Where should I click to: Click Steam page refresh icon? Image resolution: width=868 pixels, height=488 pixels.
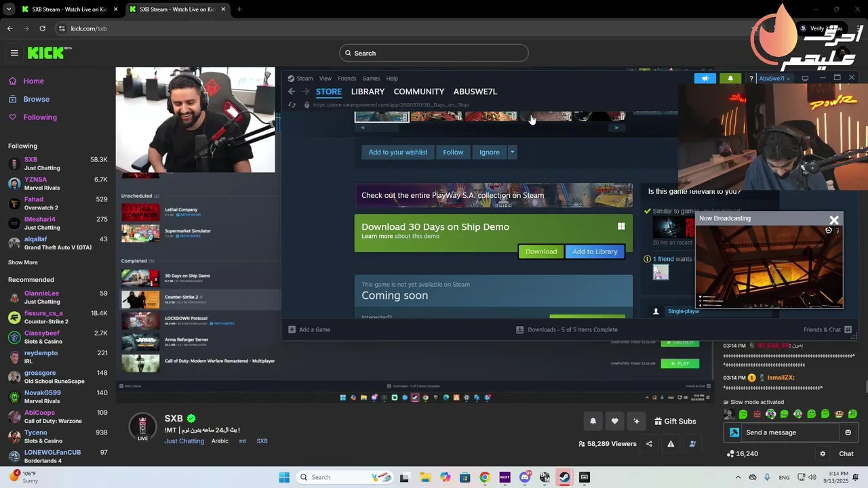(x=292, y=105)
